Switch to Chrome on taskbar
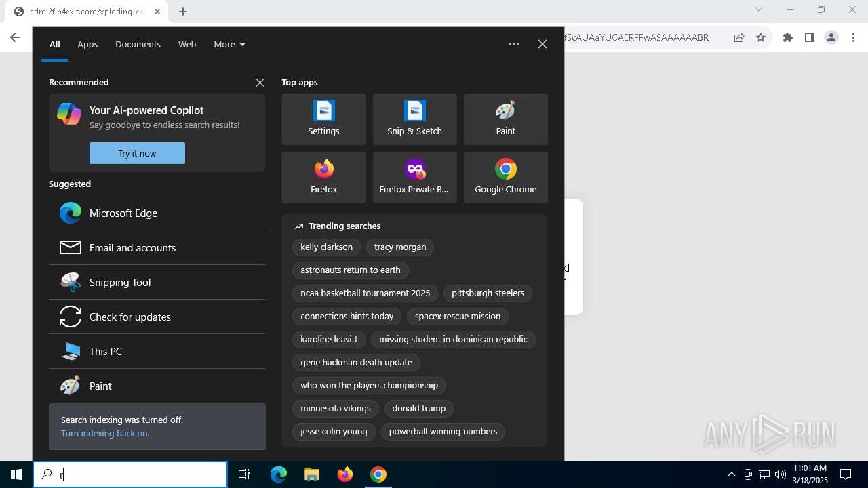This screenshot has width=868, height=488. pyautogui.click(x=378, y=474)
